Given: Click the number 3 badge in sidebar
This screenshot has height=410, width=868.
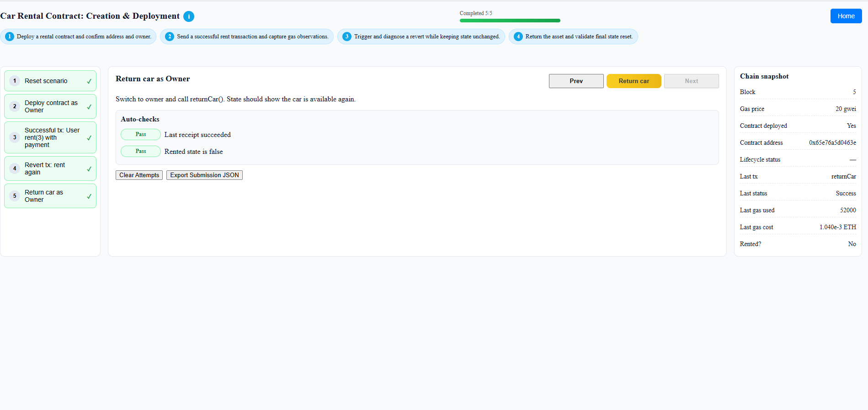Looking at the screenshot, I should 15,137.
